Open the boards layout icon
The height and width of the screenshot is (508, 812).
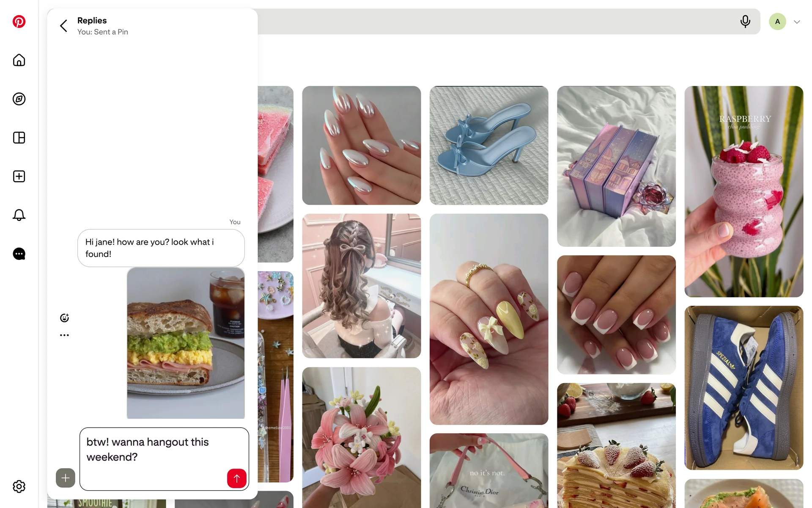[19, 138]
